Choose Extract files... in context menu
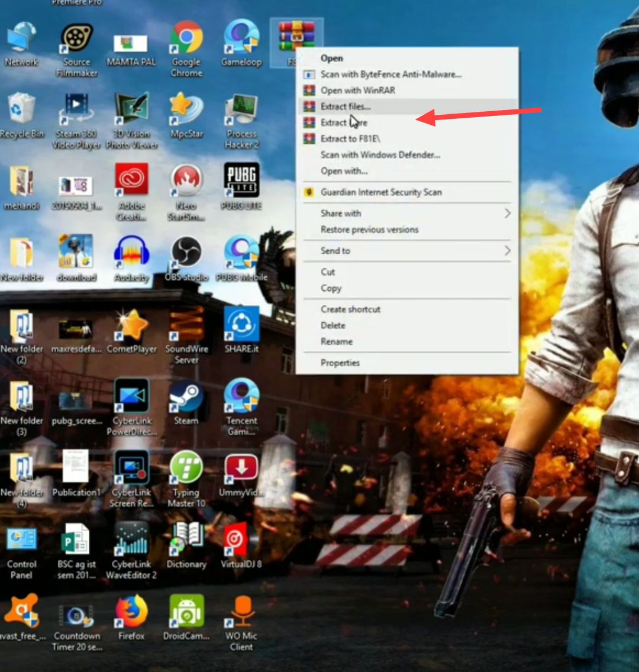639x672 pixels. tap(406, 106)
